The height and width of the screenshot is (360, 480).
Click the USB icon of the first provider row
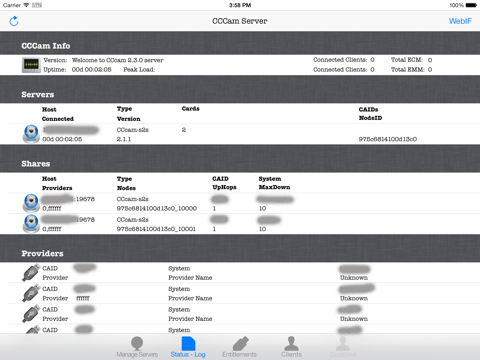(x=31, y=273)
